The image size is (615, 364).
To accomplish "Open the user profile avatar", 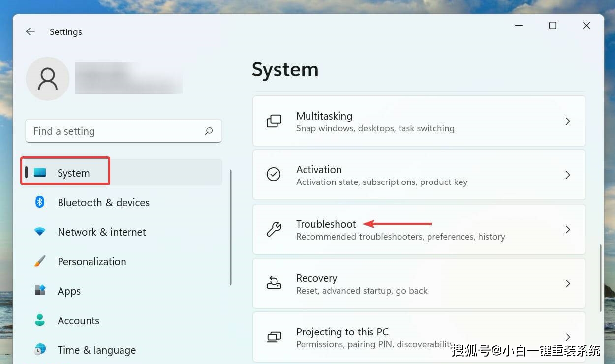I will pos(48,78).
